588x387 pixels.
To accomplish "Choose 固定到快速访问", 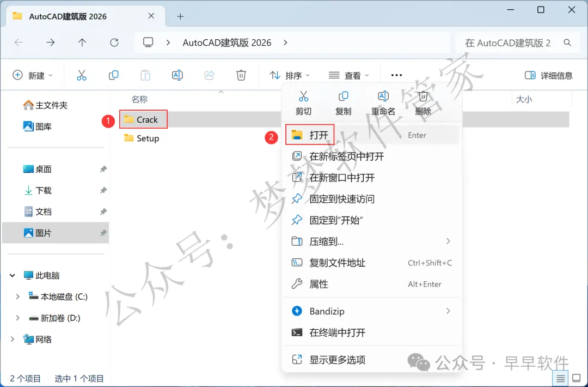I will click(x=372, y=198).
